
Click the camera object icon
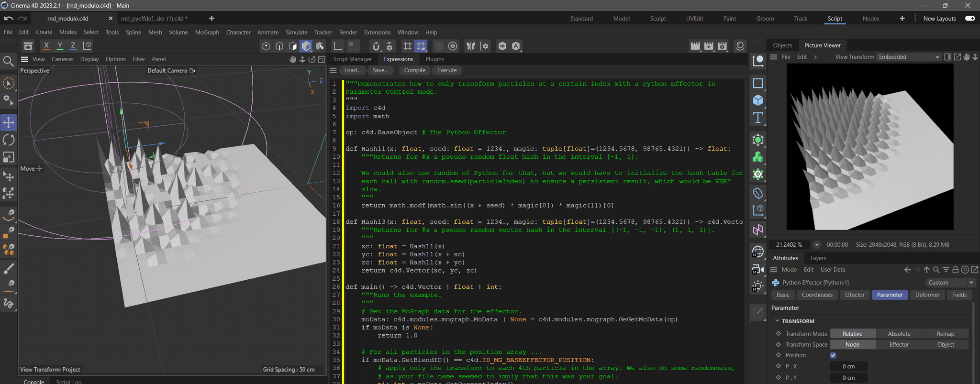click(758, 269)
